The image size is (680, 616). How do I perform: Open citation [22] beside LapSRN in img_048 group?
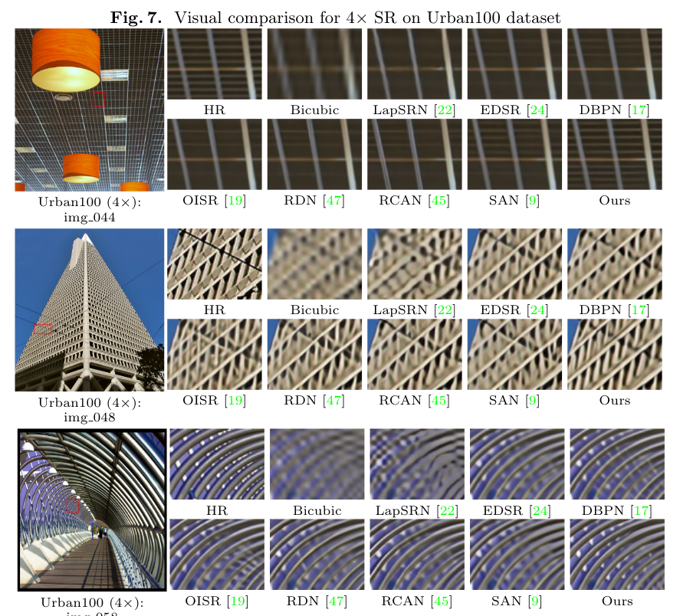tap(445, 310)
